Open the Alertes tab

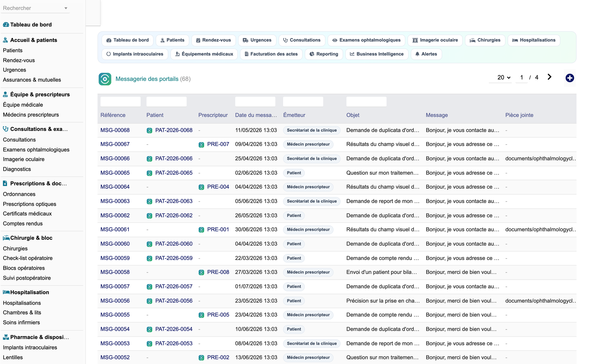pos(426,54)
